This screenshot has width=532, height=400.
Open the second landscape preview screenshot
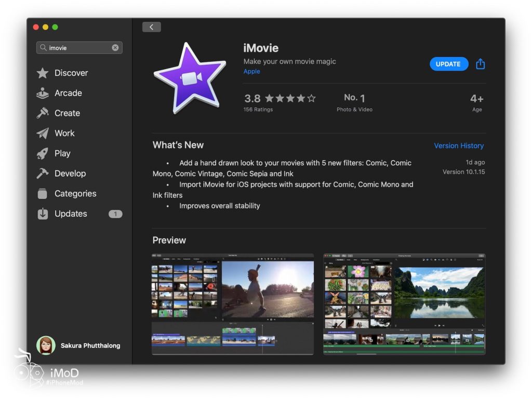click(404, 304)
